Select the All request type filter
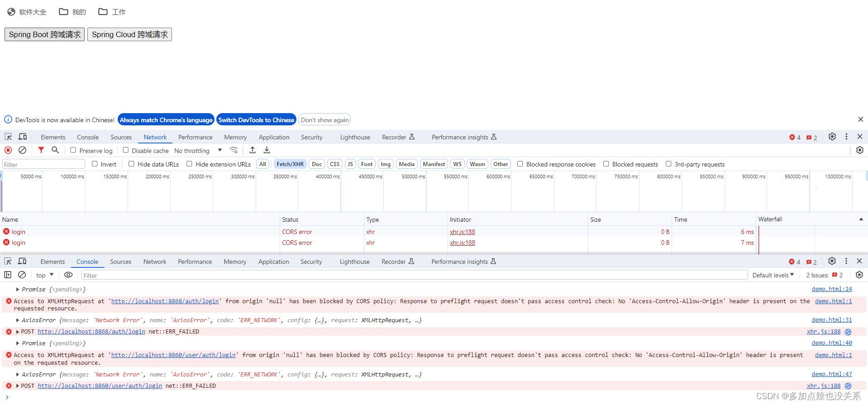The height and width of the screenshot is (405, 868). pos(262,164)
